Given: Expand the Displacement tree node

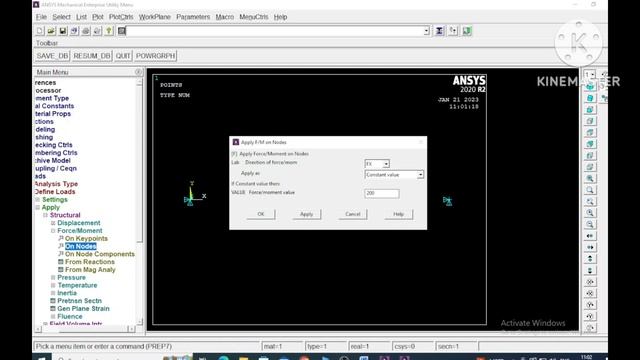Looking at the screenshot, I should [x=53, y=223].
